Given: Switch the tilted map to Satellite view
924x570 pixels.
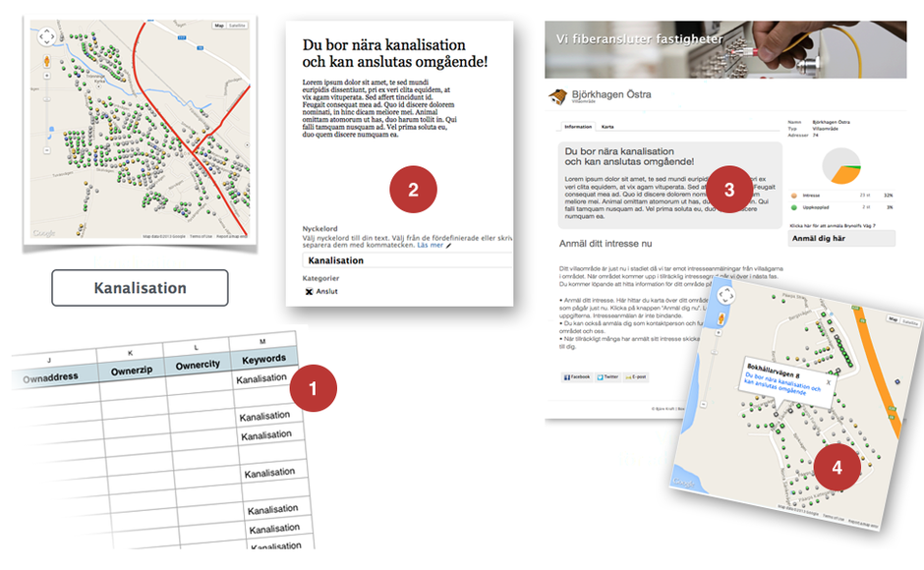Looking at the screenshot, I should pos(910,321).
